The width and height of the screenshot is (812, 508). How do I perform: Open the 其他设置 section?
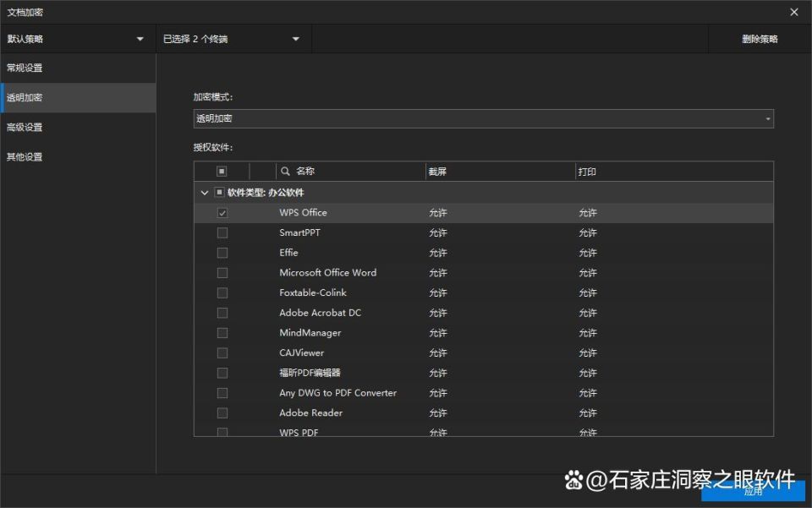[78, 156]
